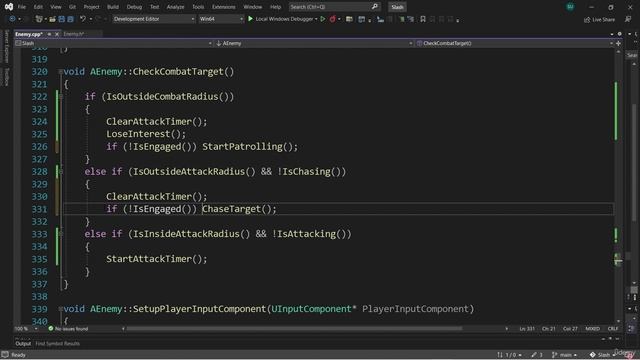Click the Open File folder icon
The height and width of the screenshot is (360, 640).
tap(52, 19)
